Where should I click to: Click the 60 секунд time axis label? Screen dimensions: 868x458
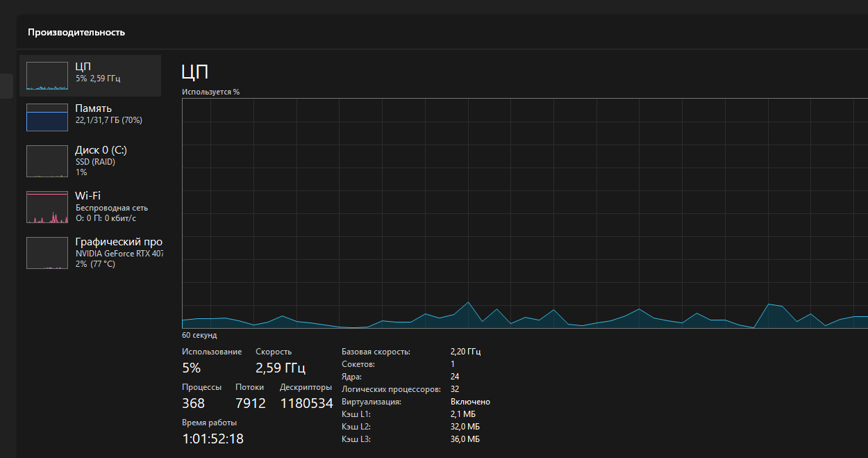click(x=199, y=335)
